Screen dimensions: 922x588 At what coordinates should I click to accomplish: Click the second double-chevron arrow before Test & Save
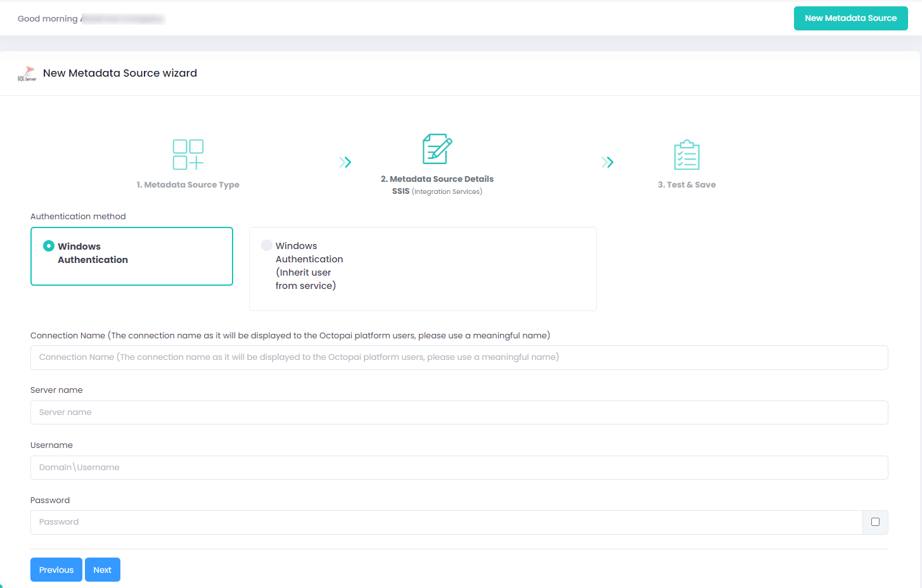(x=607, y=162)
